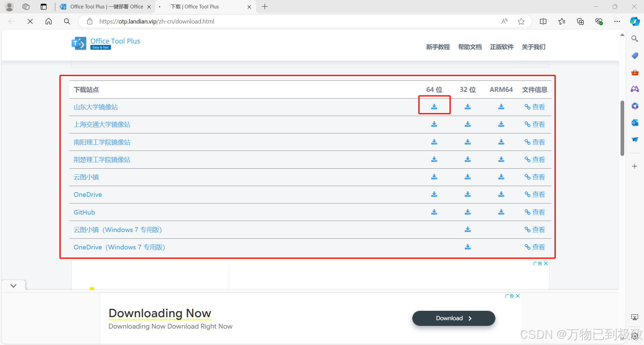Open a new browser tab
644x345 pixels.
click(265, 7)
